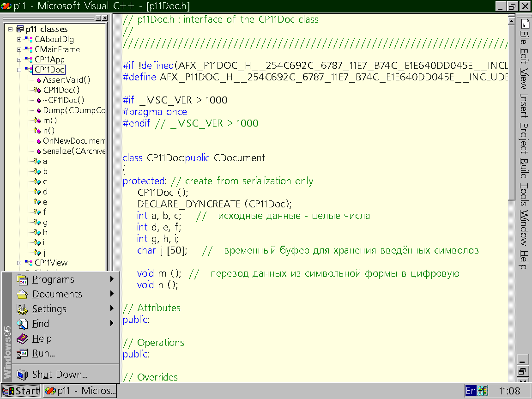Click the editor vertical scrollbar up arrow

tap(511, 20)
